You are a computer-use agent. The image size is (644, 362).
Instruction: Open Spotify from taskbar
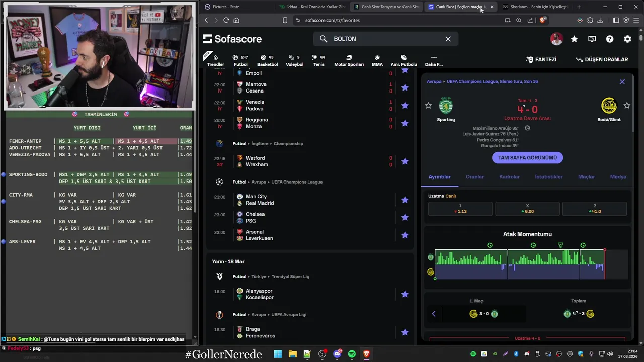(352, 354)
